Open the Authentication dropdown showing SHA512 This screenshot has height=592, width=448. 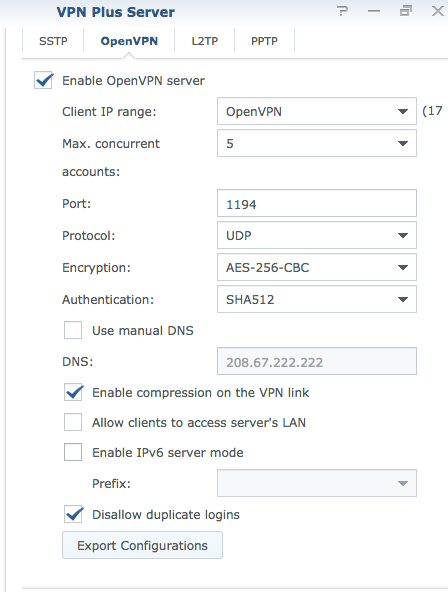click(317, 299)
